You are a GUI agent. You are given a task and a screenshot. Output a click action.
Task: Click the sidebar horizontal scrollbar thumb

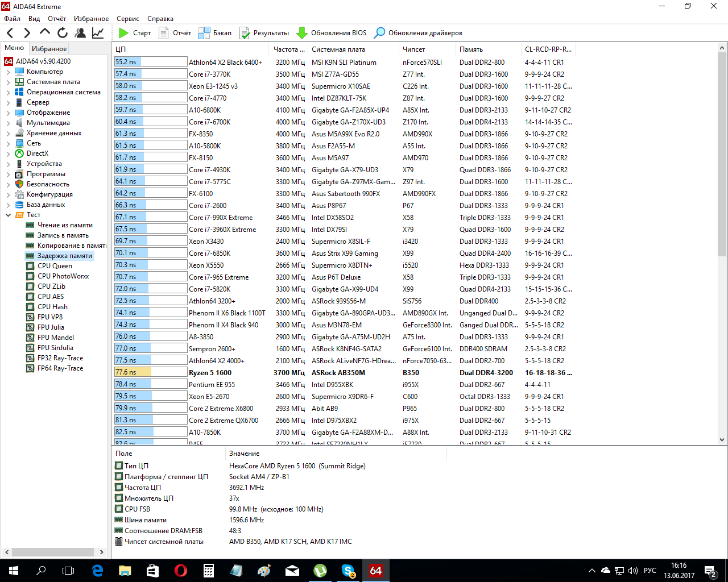[53, 552]
